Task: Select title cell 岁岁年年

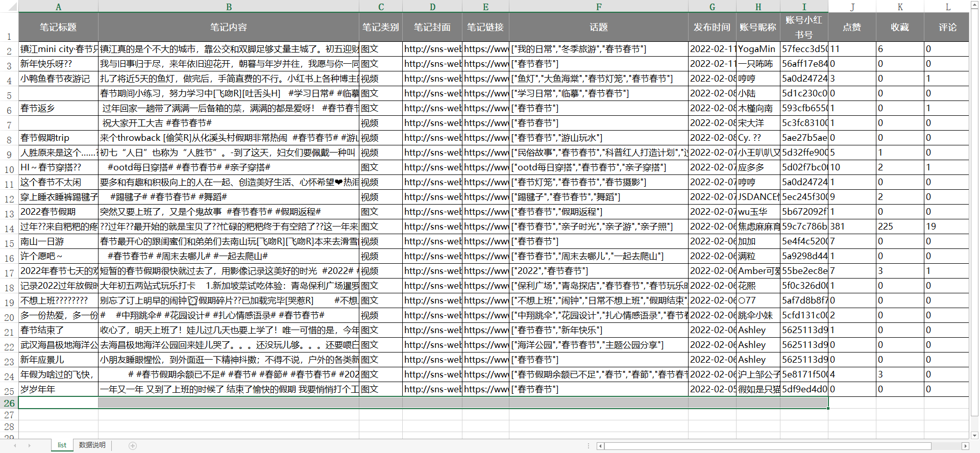Action: [x=58, y=389]
